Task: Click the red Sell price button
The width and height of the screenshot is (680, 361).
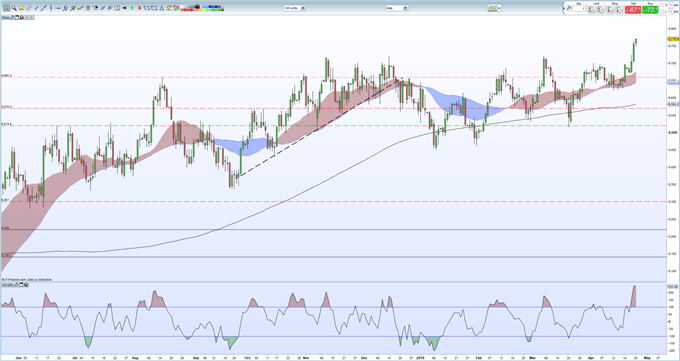Action: coord(633,10)
